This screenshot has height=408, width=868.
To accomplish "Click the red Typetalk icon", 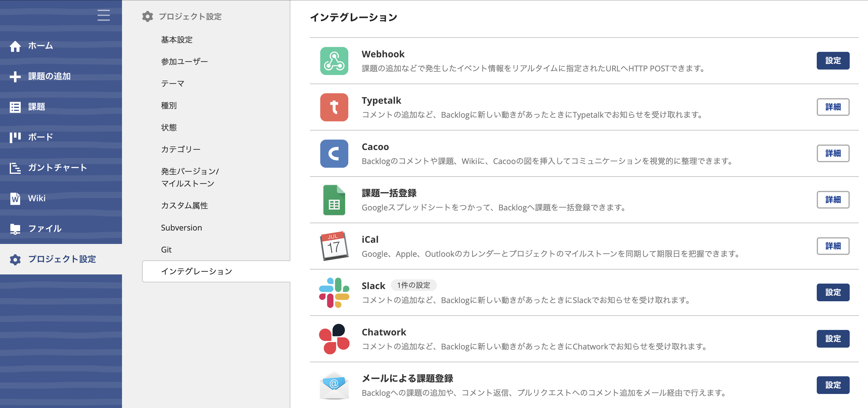I will tap(334, 107).
